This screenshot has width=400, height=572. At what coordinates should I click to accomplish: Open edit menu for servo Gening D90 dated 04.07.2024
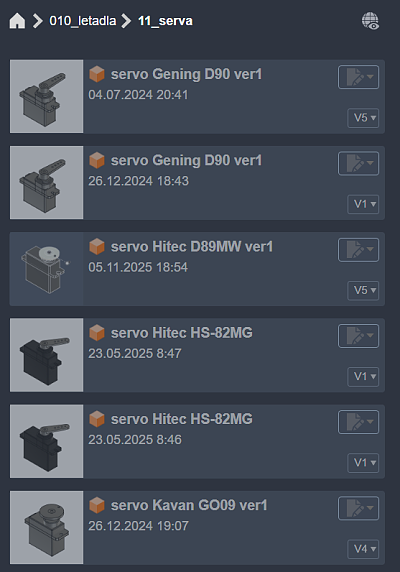[x=358, y=77]
